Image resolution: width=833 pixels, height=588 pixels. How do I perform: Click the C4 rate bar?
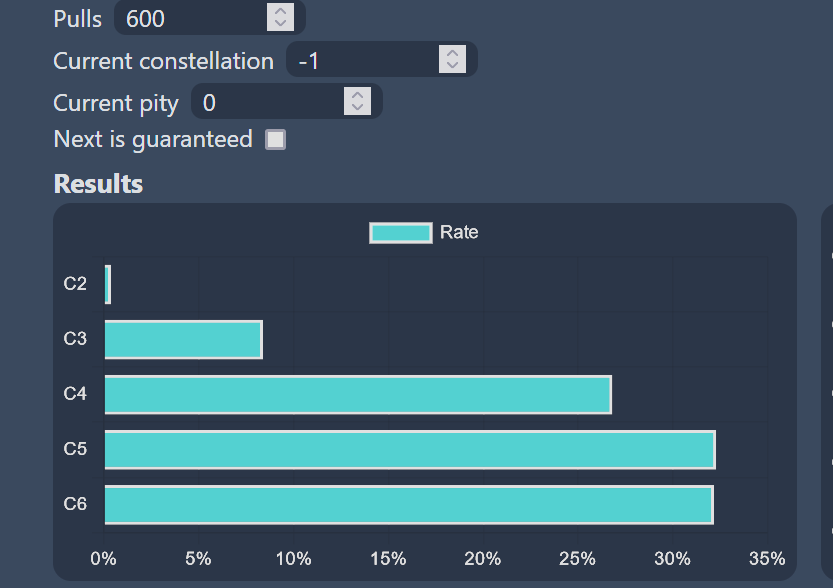(357, 395)
